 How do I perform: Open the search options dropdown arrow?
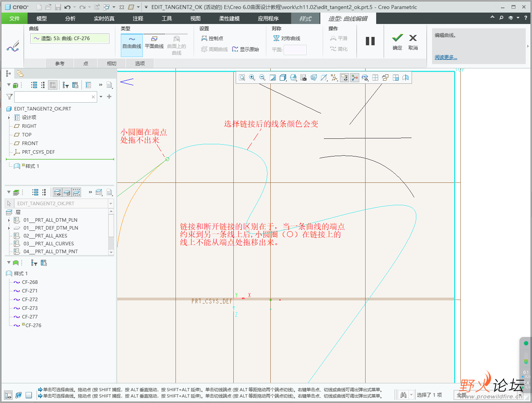(101, 97)
